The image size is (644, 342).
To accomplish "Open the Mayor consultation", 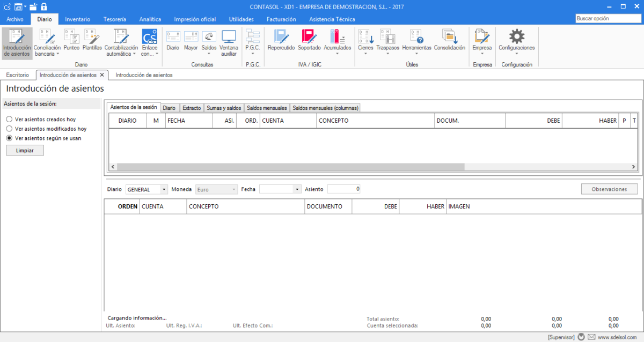I will [x=191, y=40].
